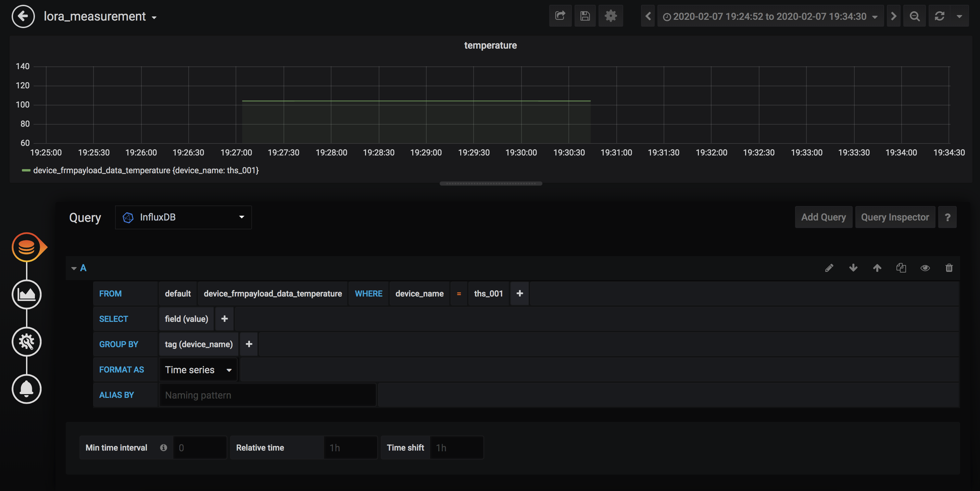Open the lora_measurement dashboard menu

[100, 16]
